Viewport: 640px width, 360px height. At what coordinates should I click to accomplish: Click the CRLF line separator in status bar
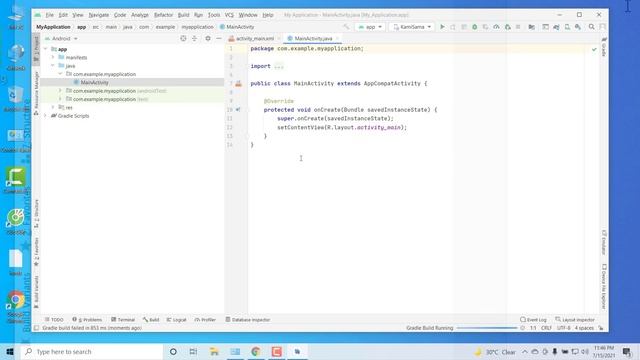point(546,328)
